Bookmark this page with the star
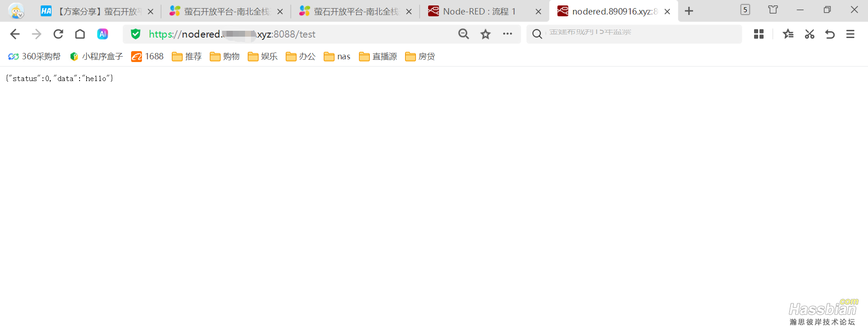 click(486, 34)
